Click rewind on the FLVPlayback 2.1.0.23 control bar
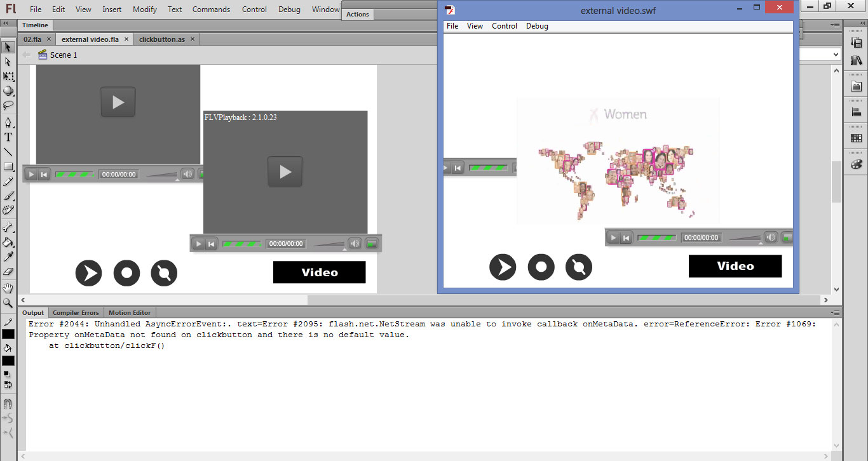 pos(212,244)
